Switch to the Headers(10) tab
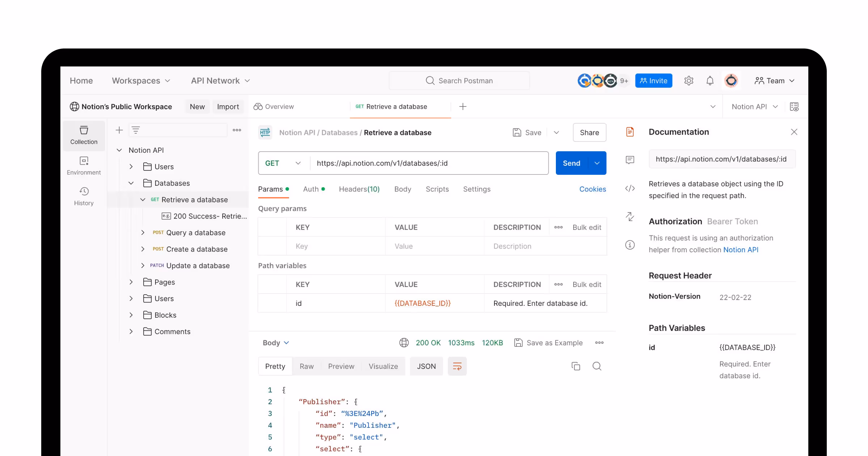Screen dimensions: 868x456 [359, 189]
